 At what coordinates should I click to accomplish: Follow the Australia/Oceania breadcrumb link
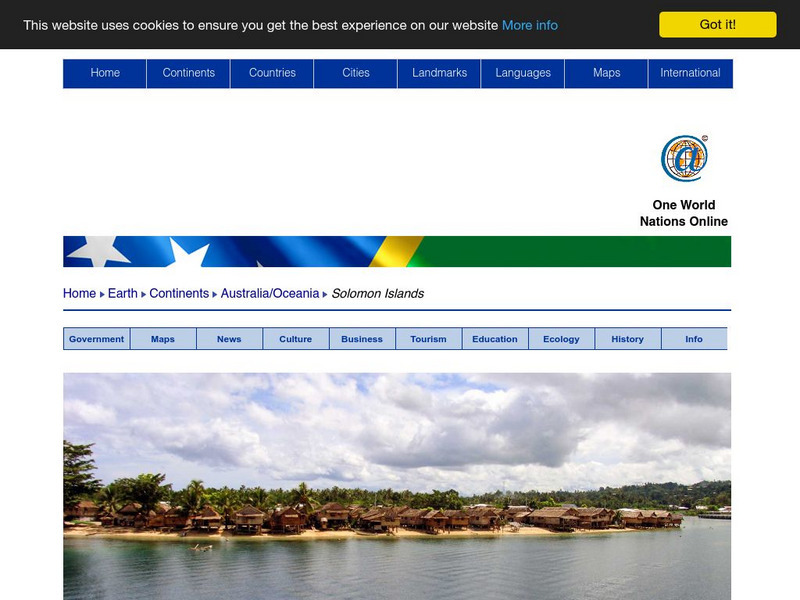pyautogui.click(x=272, y=293)
